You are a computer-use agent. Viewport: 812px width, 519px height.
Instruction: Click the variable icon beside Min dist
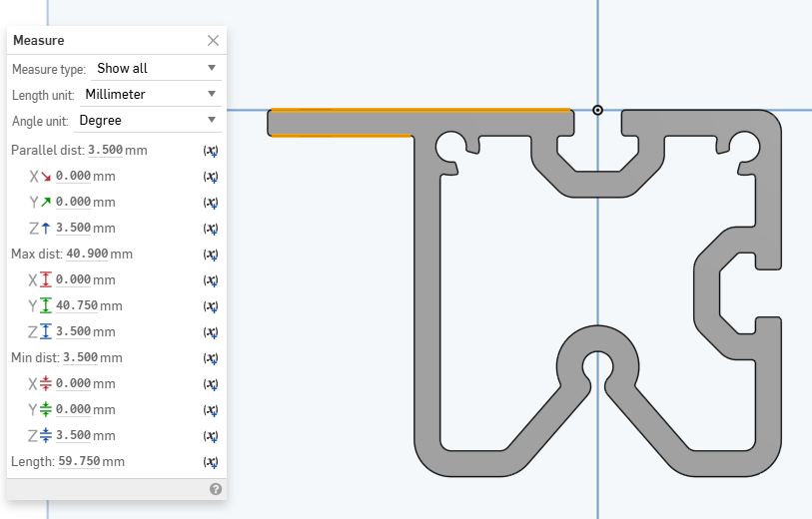[211, 358]
